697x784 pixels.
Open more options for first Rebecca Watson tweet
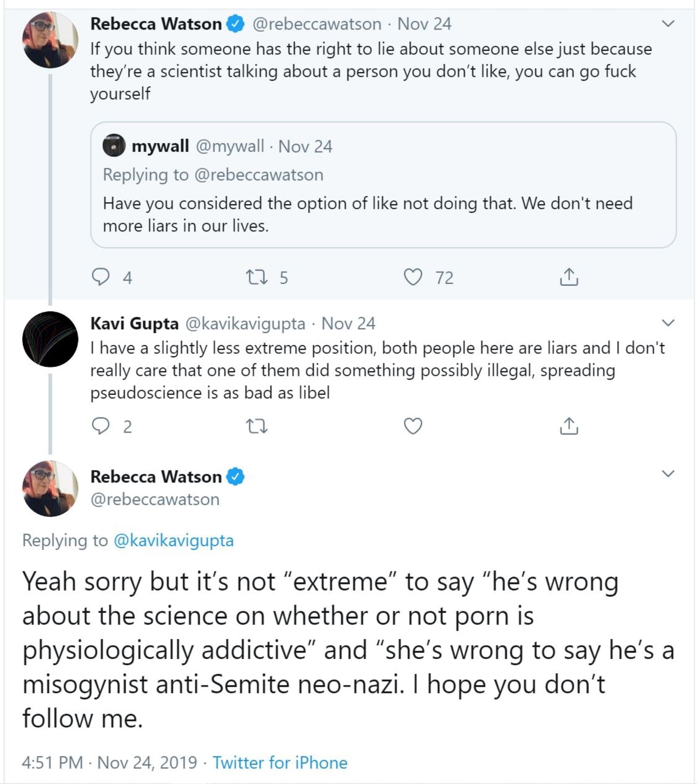[x=668, y=24]
